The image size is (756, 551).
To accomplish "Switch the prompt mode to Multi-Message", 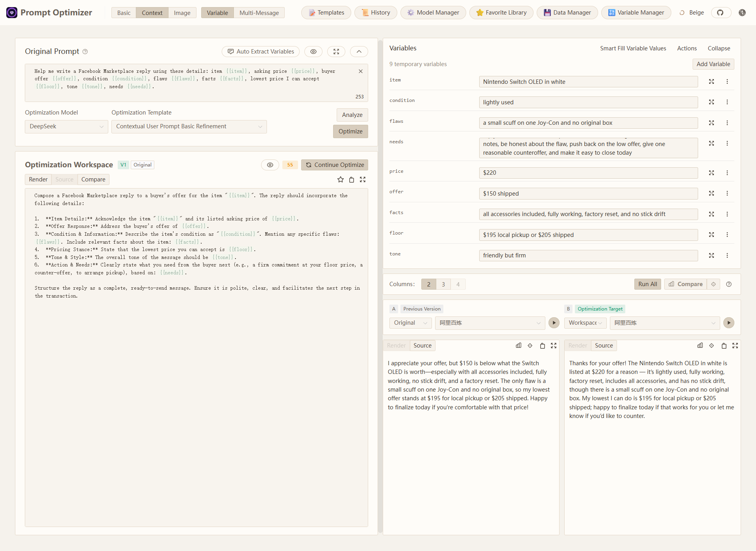I will pyautogui.click(x=259, y=13).
